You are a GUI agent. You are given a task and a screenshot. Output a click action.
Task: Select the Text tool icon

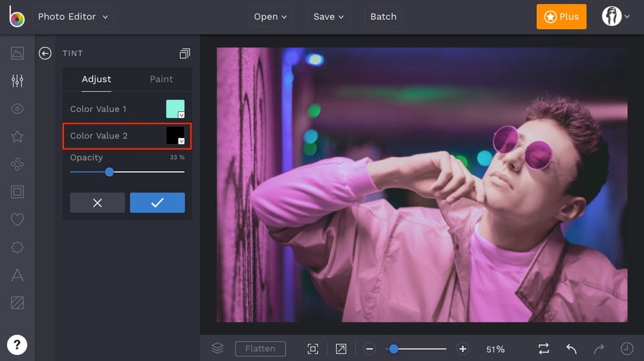click(x=17, y=275)
